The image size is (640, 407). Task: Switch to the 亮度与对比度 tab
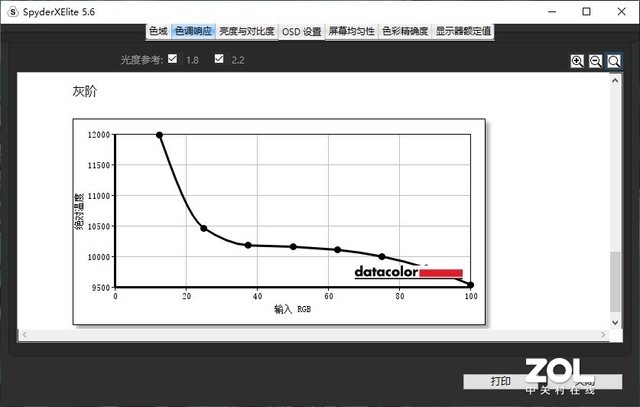coord(247,31)
